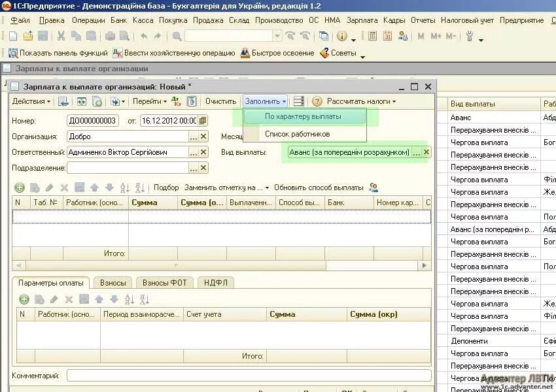The height and width of the screenshot is (392, 556).
Task: Click the M+ memory icon
Action: pyautogui.click(x=436, y=36)
